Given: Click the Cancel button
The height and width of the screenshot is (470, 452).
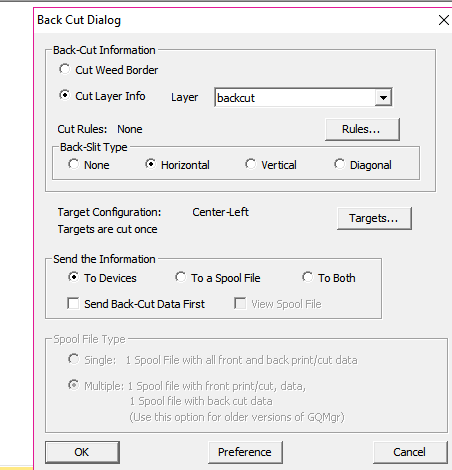Looking at the screenshot, I should coord(410,452).
